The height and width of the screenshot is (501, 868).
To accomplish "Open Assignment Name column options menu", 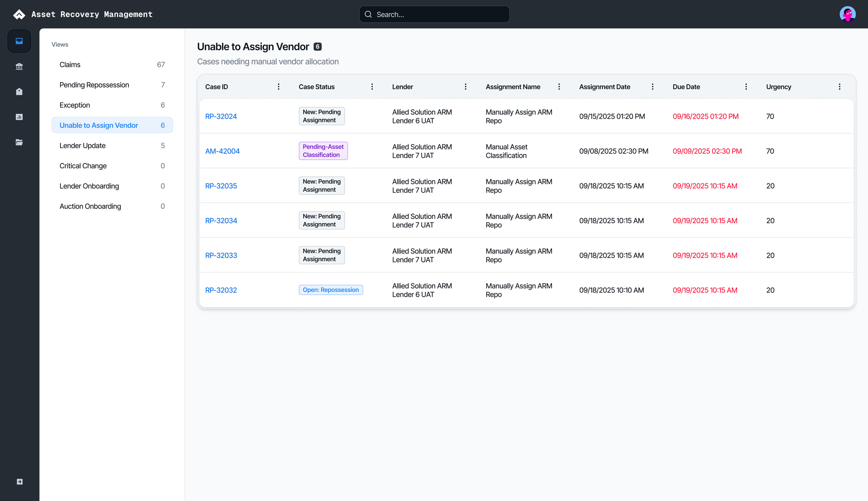I will (559, 86).
